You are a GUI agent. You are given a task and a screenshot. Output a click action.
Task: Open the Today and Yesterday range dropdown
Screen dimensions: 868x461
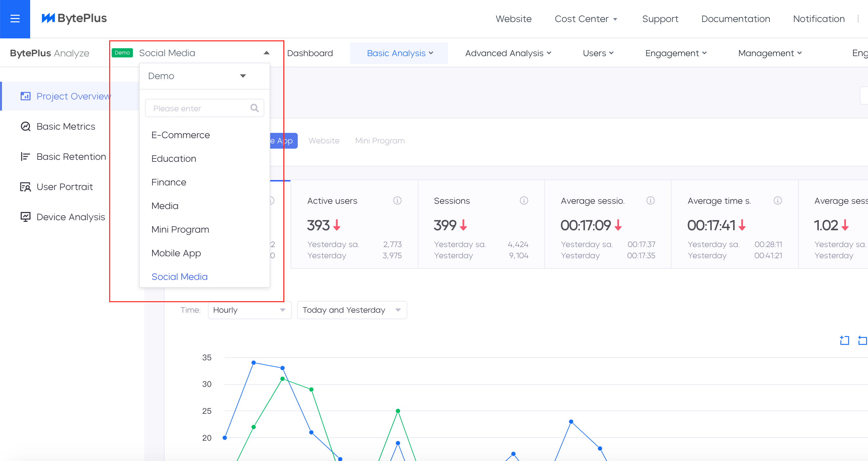click(352, 310)
